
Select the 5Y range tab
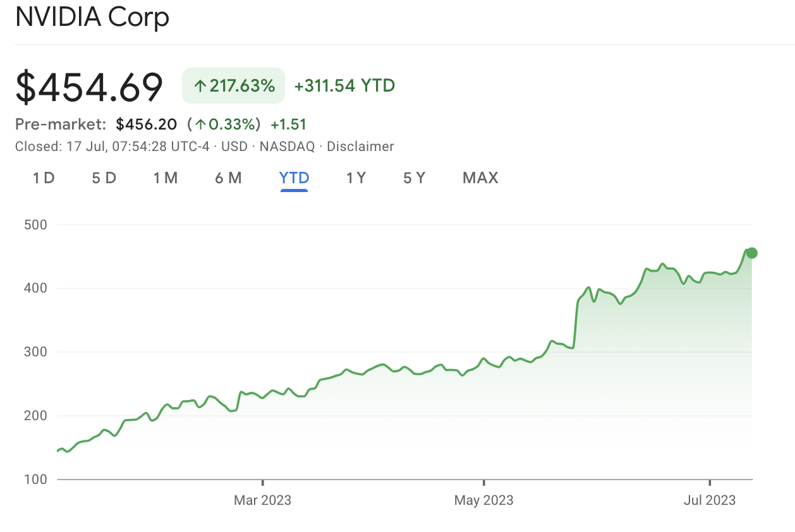pyautogui.click(x=415, y=178)
